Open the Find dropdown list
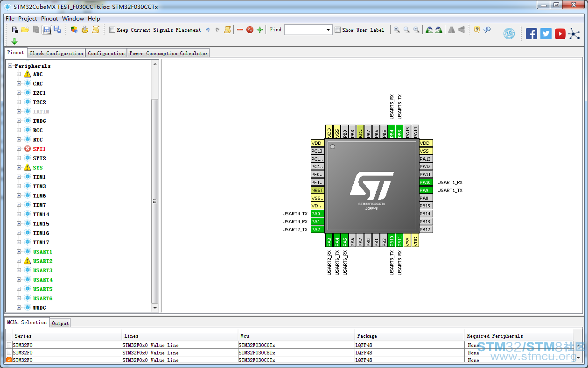588x368 pixels. tap(329, 30)
